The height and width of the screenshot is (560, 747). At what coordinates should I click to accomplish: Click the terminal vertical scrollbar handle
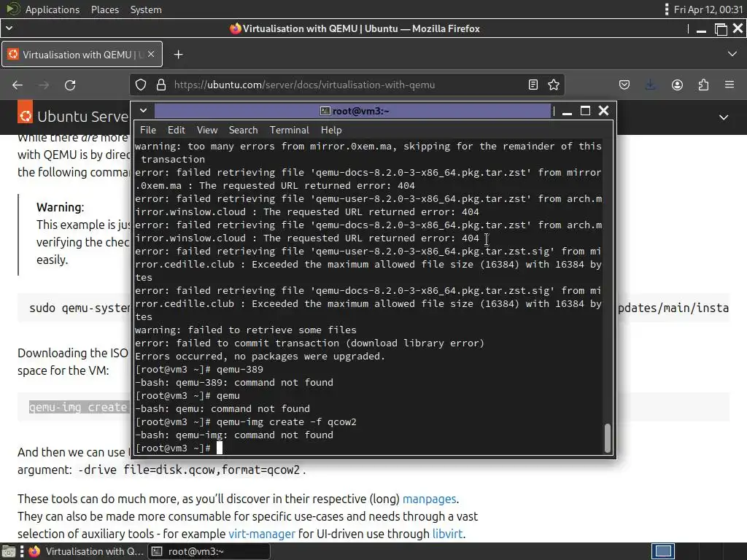coord(608,438)
